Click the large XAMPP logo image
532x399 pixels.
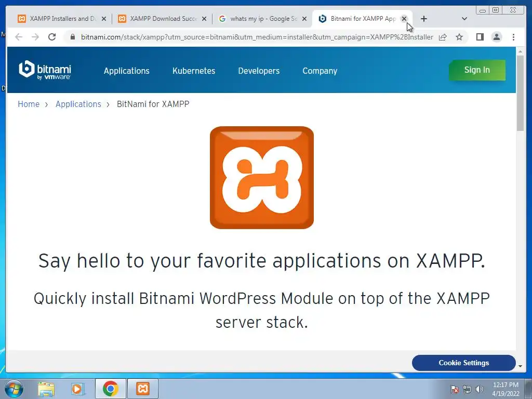(x=262, y=178)
